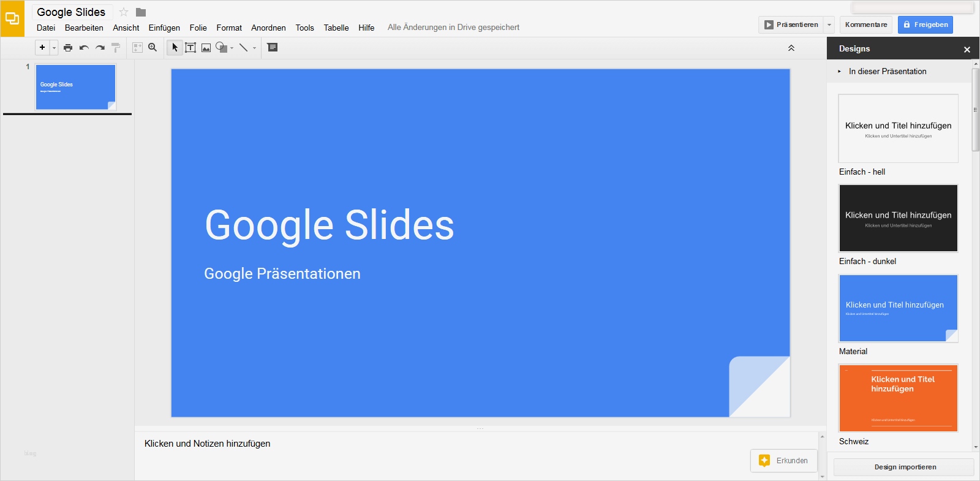Select the paint format roller icon

[x=116, y=47]
